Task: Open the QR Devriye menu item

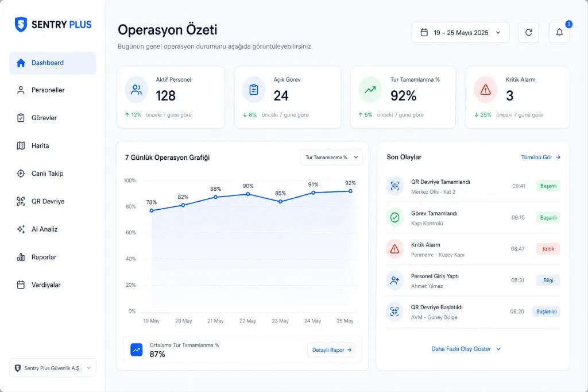Action: [52, 201]
